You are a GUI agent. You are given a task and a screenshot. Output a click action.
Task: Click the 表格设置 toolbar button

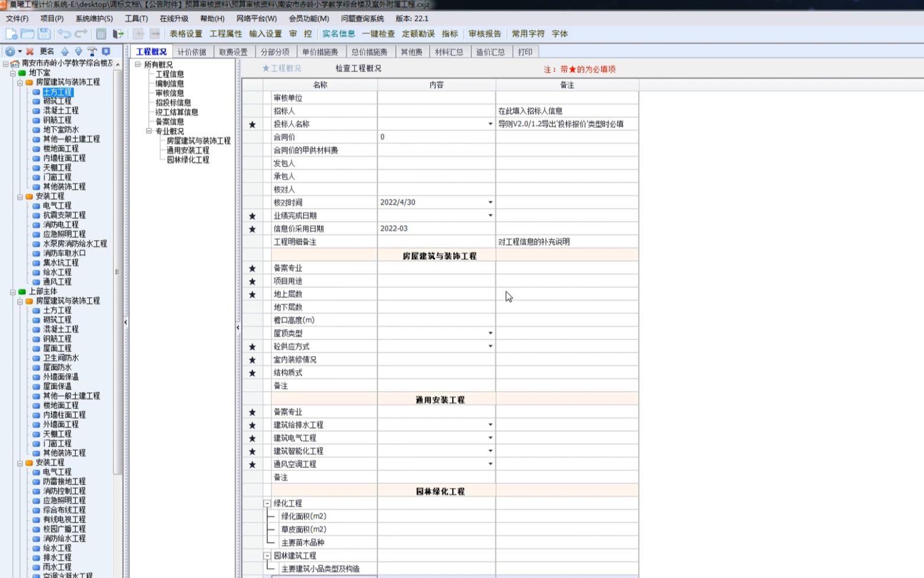coord(186,34)
